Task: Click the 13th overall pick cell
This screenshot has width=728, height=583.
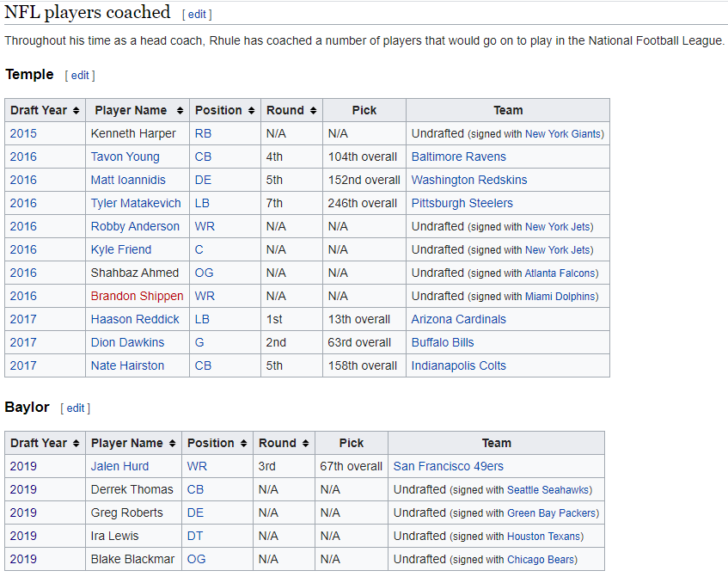Action: click(x=364, y=320)
